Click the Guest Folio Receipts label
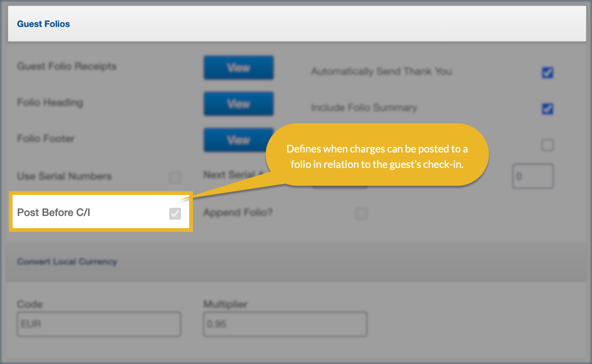The width and height of the screenshot is (592, 364). [67, 66]
